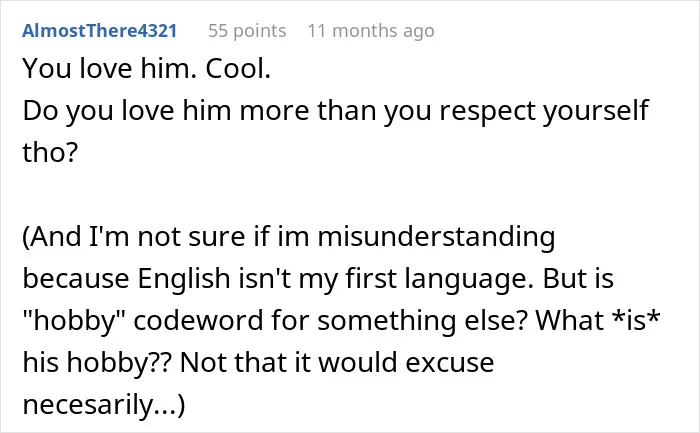This screenshot has height=433, width=700.
Task: Click the word misunderstanding in the comment
Action: coord(437,237)
